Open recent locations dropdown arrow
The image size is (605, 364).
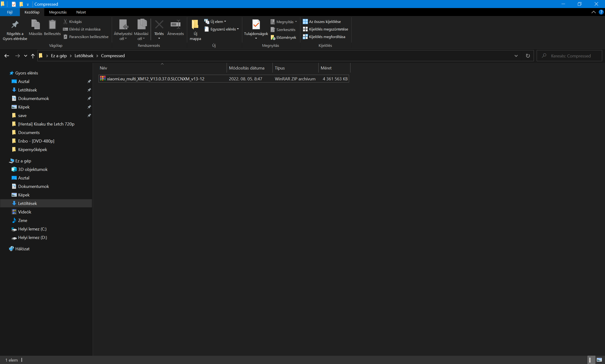point(26,56)
